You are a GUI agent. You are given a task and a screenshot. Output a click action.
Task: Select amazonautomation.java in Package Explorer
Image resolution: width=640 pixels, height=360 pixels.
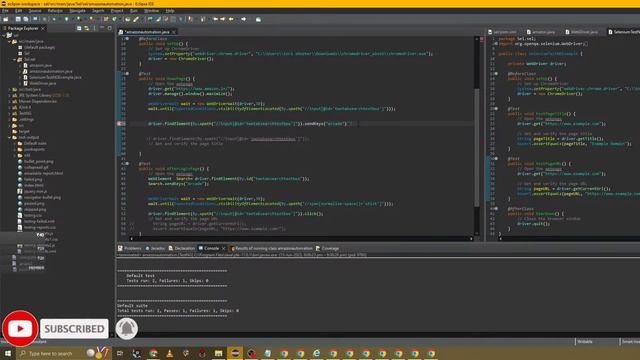[x=47, y=71]
